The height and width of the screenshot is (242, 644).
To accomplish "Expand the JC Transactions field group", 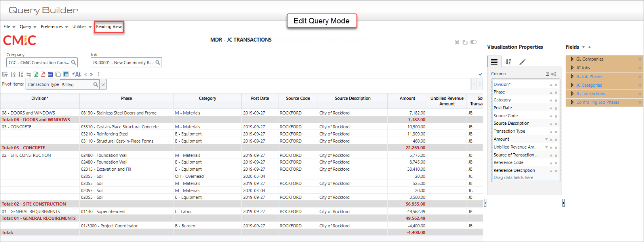I will [572, 93].
